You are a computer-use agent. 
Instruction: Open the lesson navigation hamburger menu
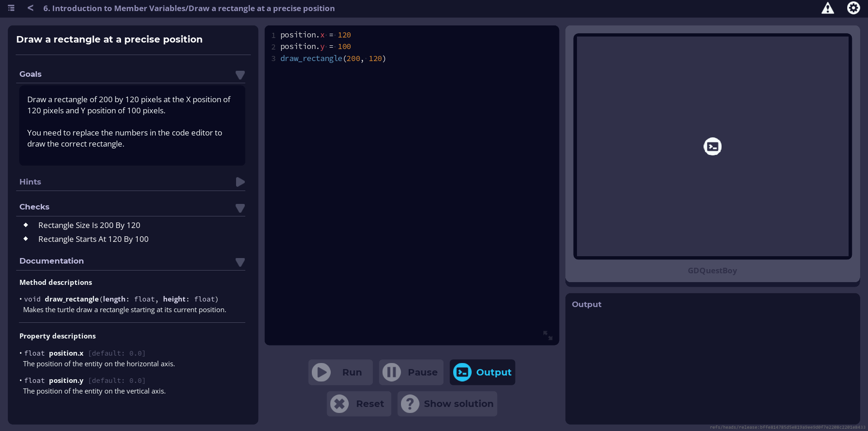click(11, 8)
